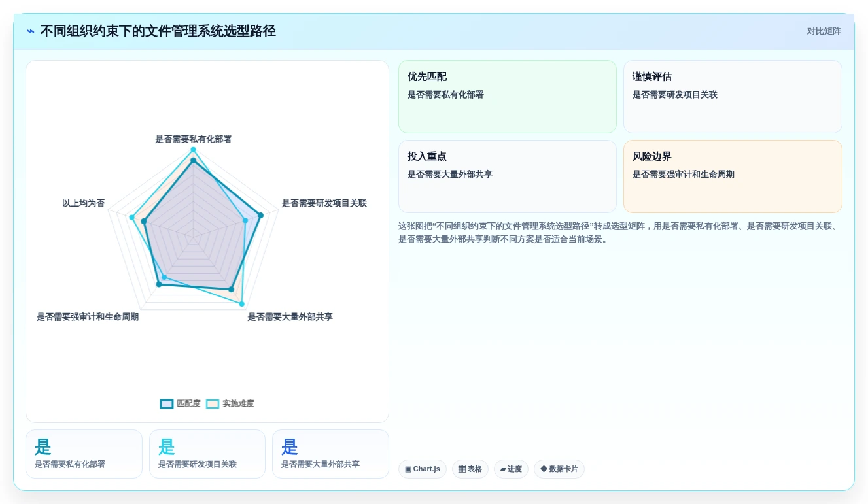Click the lightning icon beside the title
Image resolution: width=868 pixels, height=504 pixels.
click(x=31, y=31)
